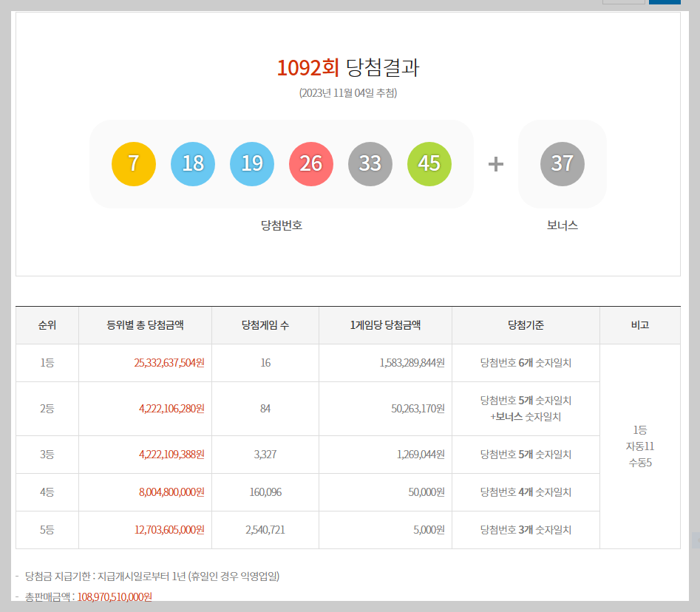Click total prize '4,222,109,388원'
The width and height of the screenshot is (700, 612).
tap(172, 455)
